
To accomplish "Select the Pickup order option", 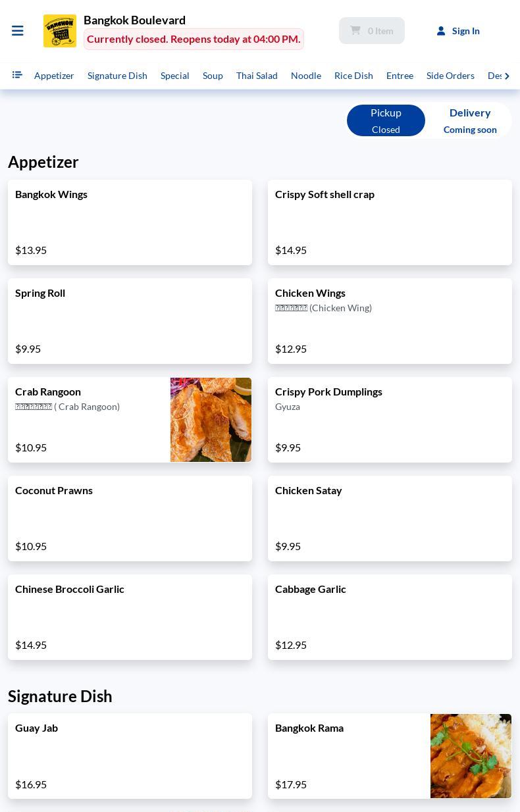I will 386,120.
